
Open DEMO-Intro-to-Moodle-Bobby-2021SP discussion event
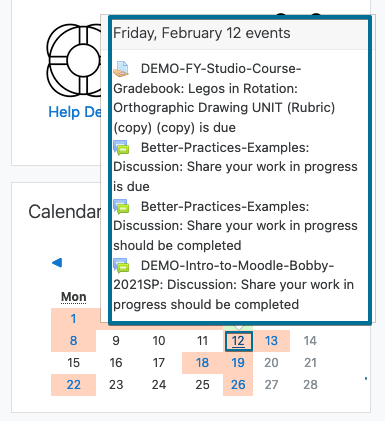pyautogui.click(x=233, y=285)
